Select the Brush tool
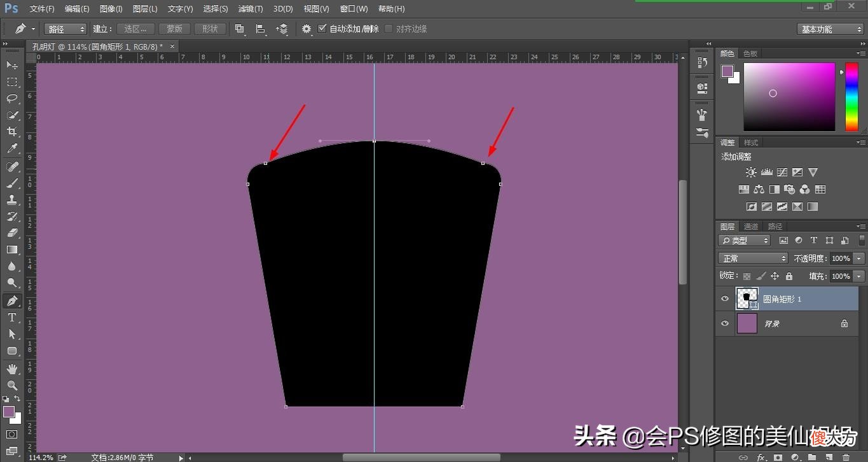The image size is (868, 462). pyautogui.click(x=12, y=183)
